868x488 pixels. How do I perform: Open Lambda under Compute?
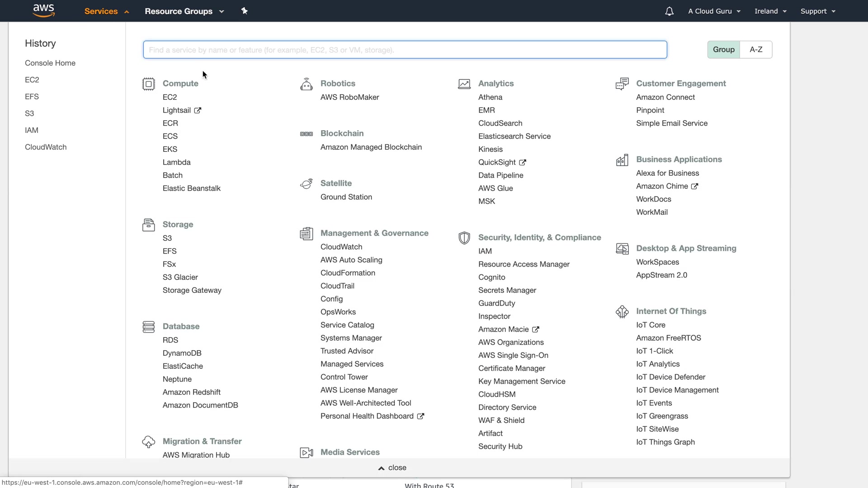coord(176,162)
